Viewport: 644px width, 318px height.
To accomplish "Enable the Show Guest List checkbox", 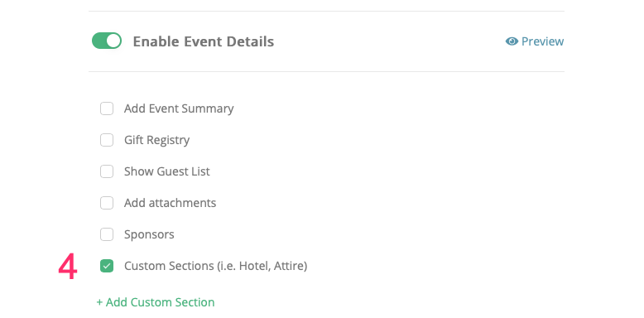I will pos(107,171).
